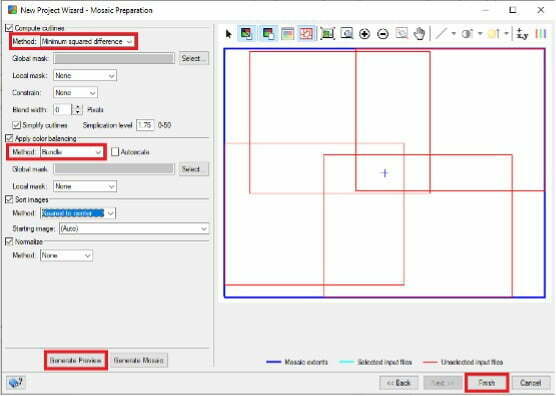The width and height of the screenshot is (556, 396).
Task: Open help with the globe question icon
Action: tap(16, 383)
